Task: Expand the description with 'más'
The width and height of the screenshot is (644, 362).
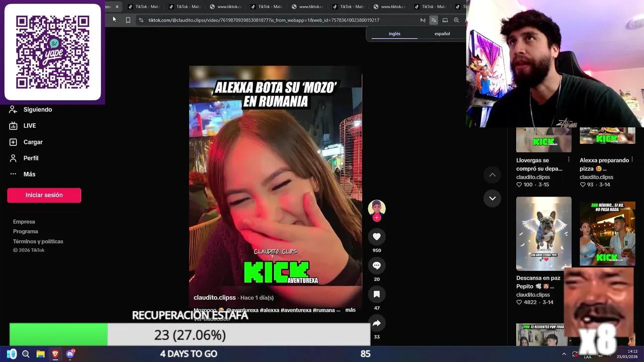Action: pyautogui.click(x=350, y=310)
